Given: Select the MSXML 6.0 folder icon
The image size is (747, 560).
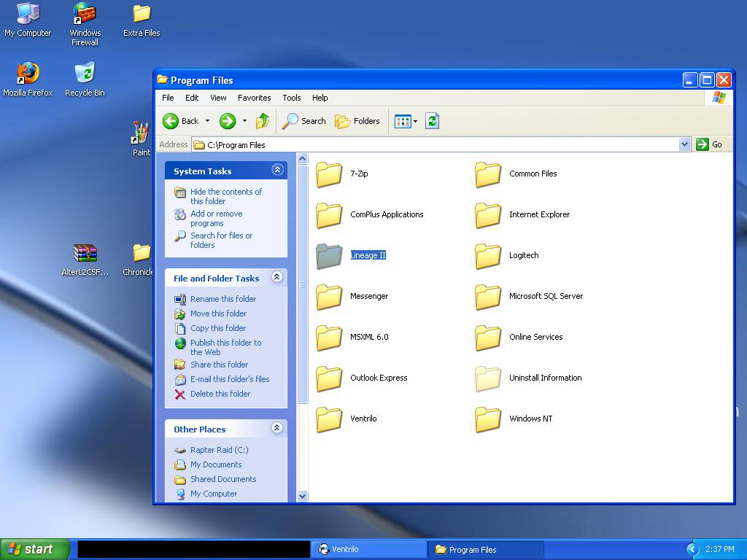Looking at the screenshot, I should [x=329, y=338].
